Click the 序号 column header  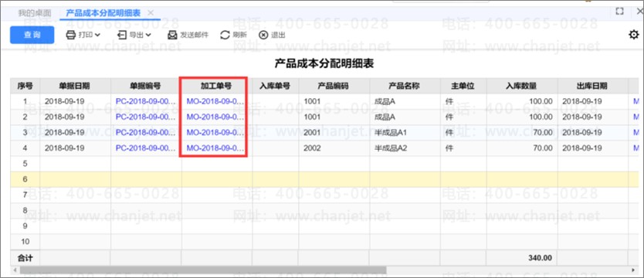[x=25, y=86]
